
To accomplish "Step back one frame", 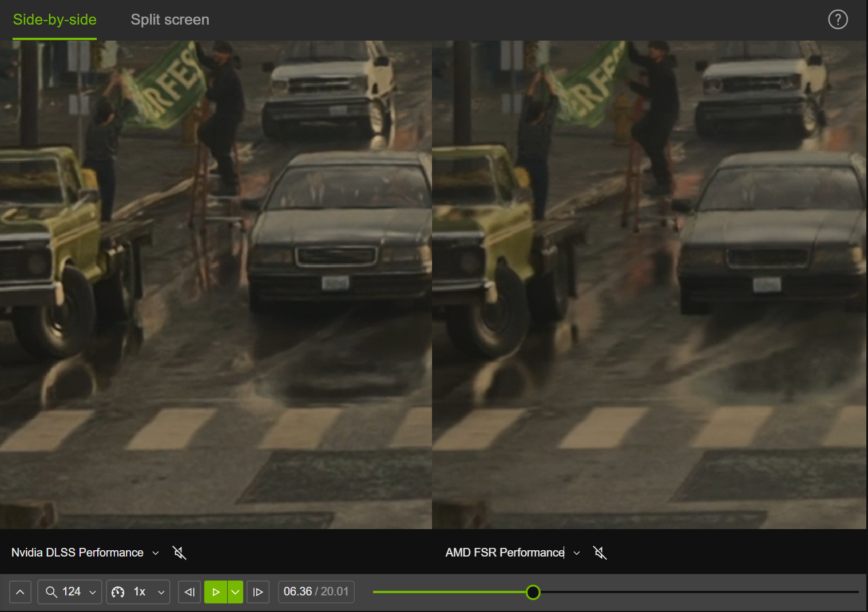I will (x=189, y=592).
